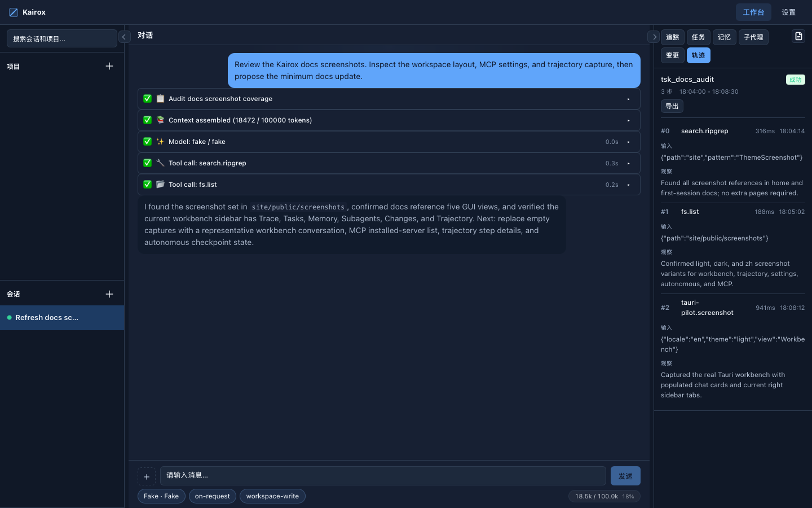Focus the 搜索会话和项目 search field

pyautogui.click(x=62, y=38)
